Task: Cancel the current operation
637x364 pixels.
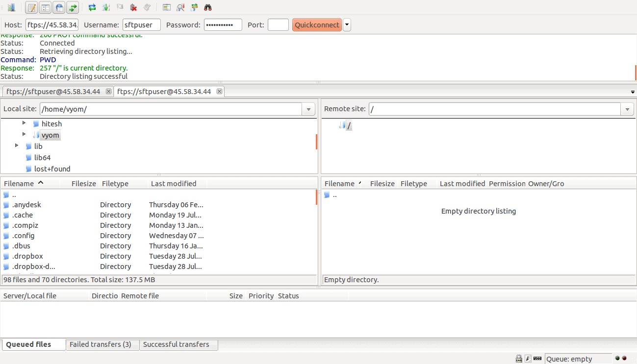Action: click(120, 7)
